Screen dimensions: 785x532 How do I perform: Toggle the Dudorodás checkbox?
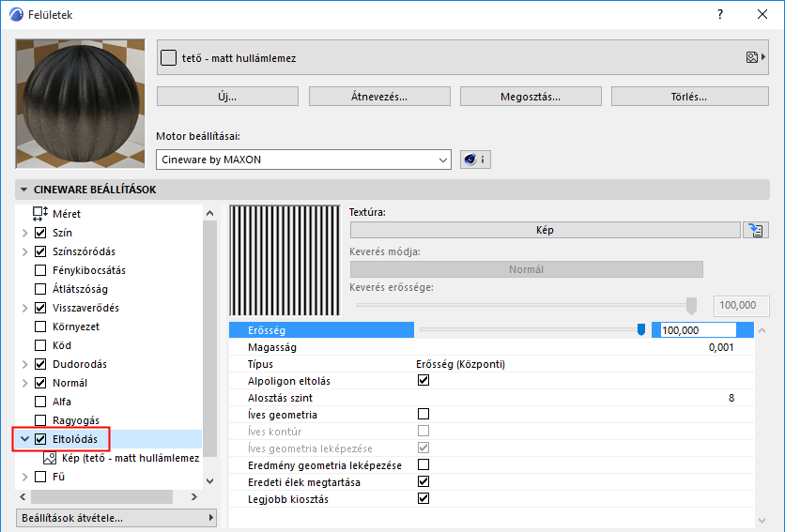pyautogui.click(x=40, y=364)
